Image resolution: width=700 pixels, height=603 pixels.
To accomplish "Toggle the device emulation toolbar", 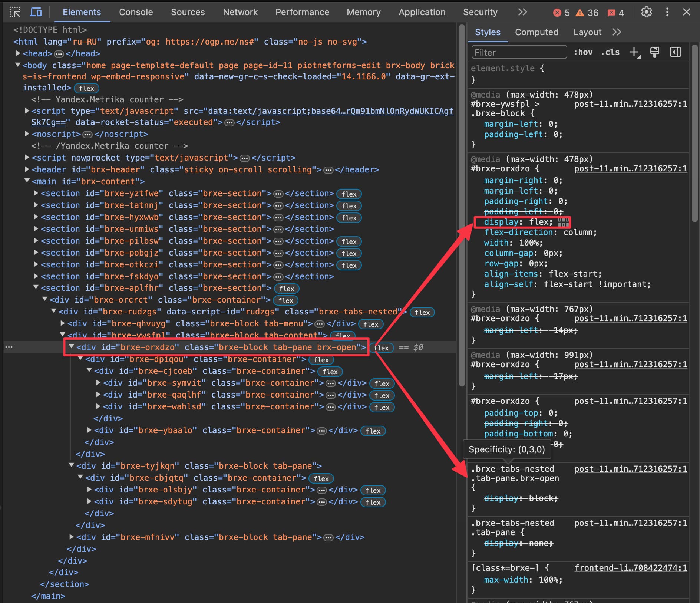I will tap(36, 12).
